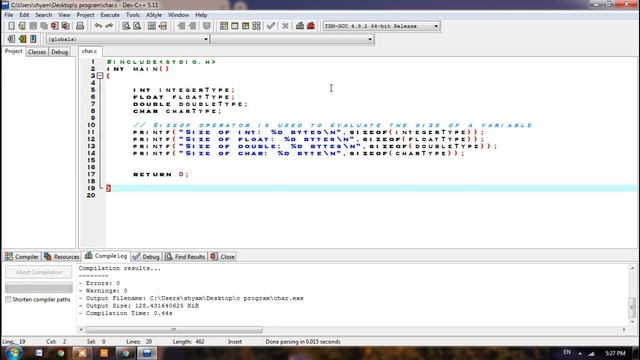
Task: Open the Help menu
Action: coord(201,15)
